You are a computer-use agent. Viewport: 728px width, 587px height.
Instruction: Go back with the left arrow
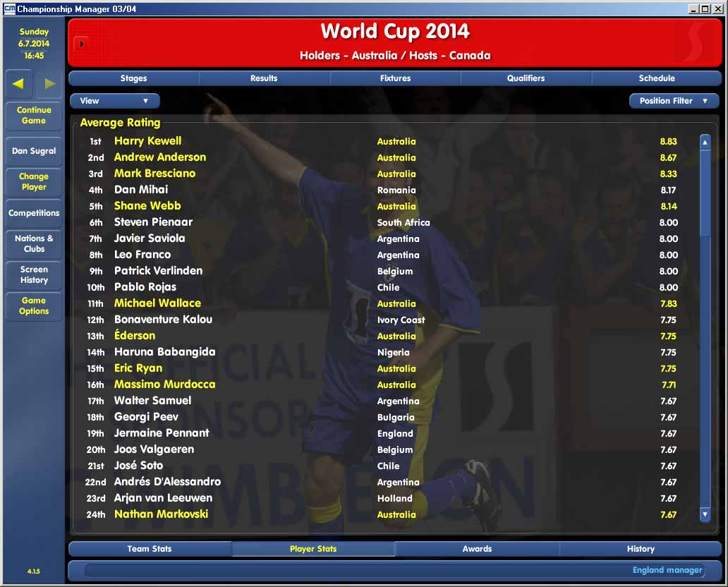click(18, 83)
